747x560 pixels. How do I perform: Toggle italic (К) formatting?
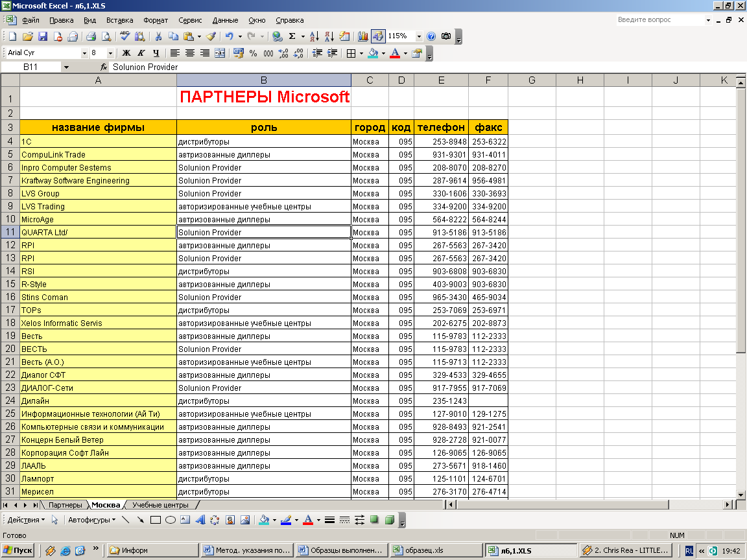(141, 53)
